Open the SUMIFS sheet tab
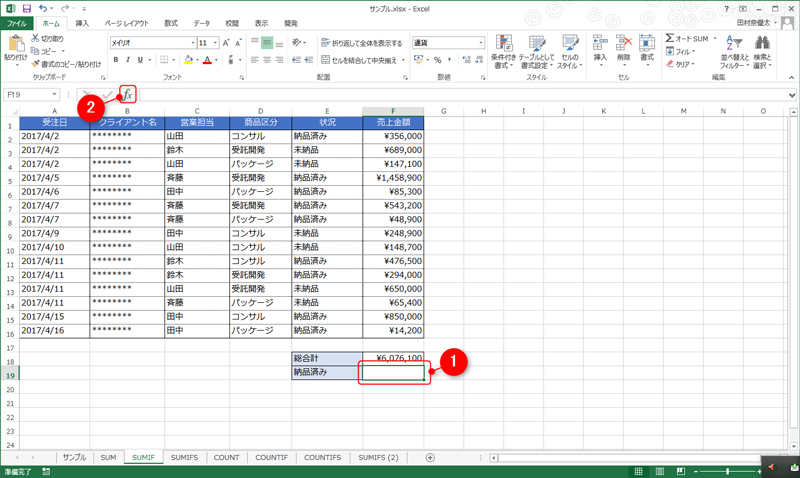Image resolution: width=800 pixels, height=478 pixels. [184, 458]
